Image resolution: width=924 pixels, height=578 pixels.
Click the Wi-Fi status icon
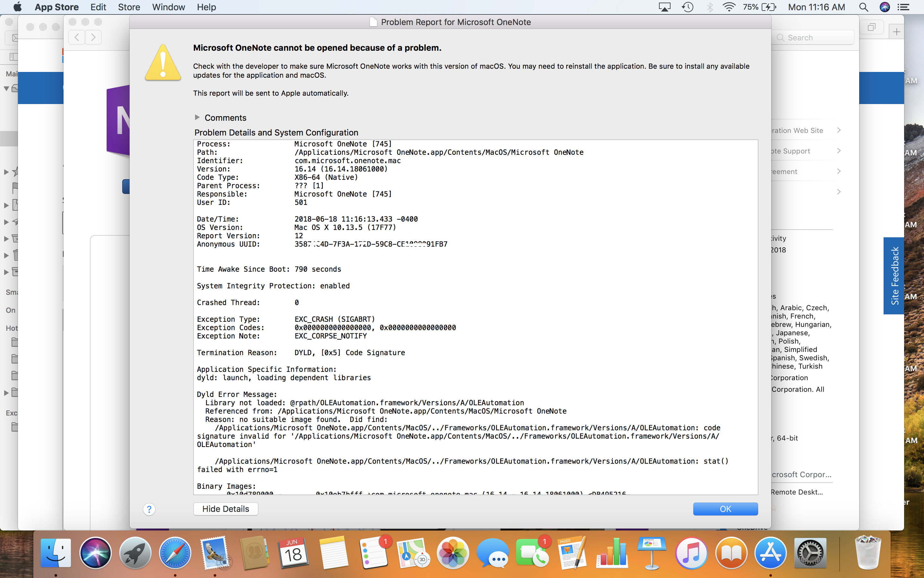[x=729, y=7]
